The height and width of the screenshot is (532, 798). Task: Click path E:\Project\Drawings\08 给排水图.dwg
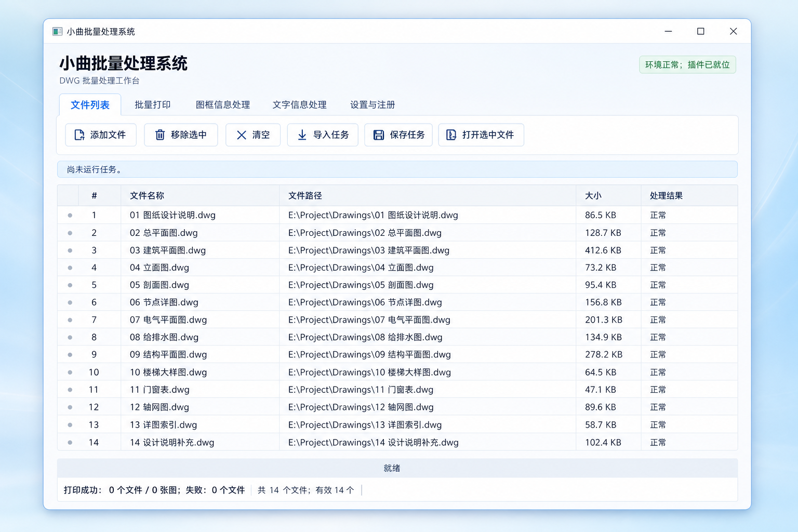365,337
